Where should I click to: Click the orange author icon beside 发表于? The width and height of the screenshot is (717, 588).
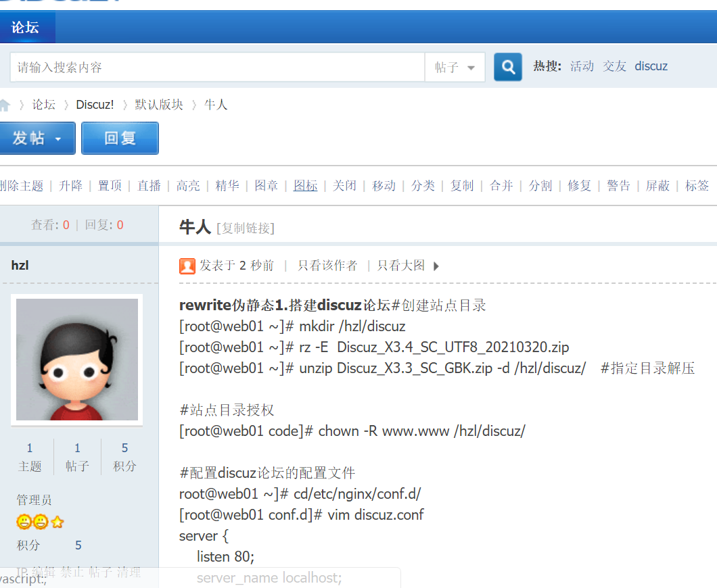pyautogui.click(x=187, y=266)
